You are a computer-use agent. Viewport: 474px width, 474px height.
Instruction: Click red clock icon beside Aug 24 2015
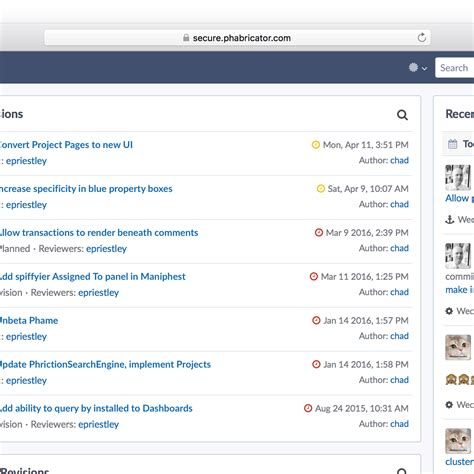[308, 408]
